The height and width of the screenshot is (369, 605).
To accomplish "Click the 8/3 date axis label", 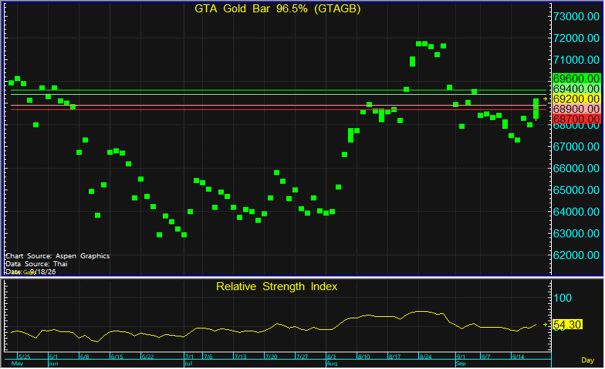I will (331, 357).
